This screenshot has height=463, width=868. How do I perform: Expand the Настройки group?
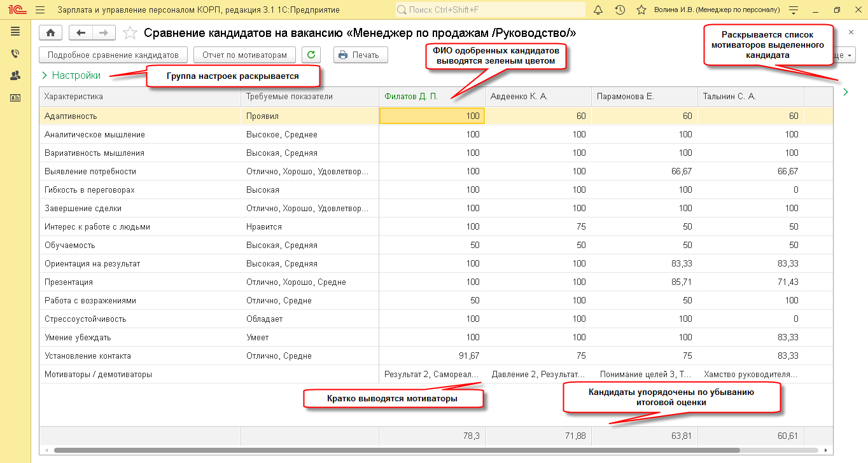tap(71, 75)
